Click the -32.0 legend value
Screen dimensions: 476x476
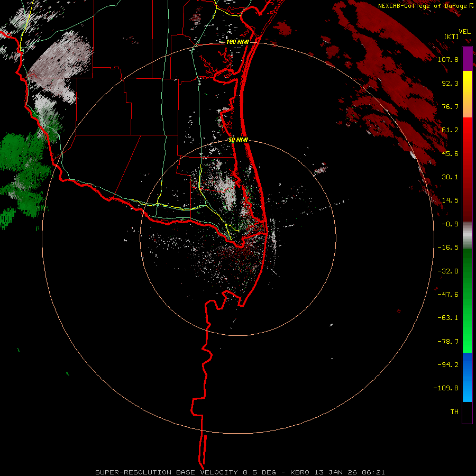point(448,271)
